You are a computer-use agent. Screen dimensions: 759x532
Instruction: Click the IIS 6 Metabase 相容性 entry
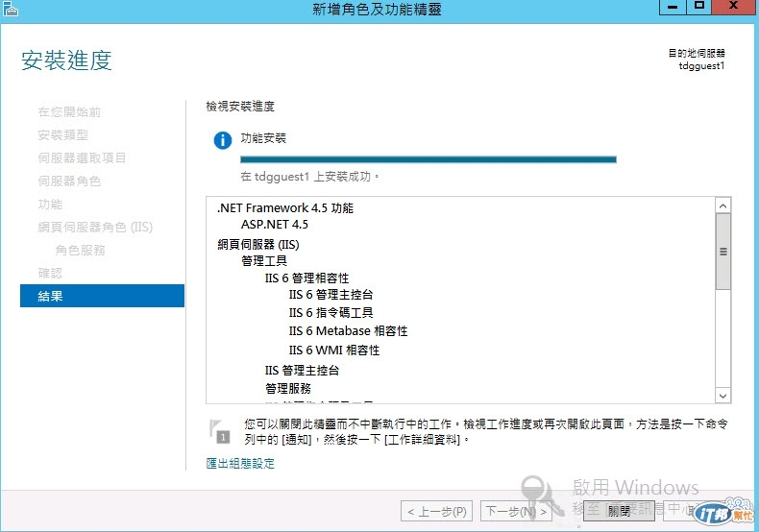click(x=348, y=331)
